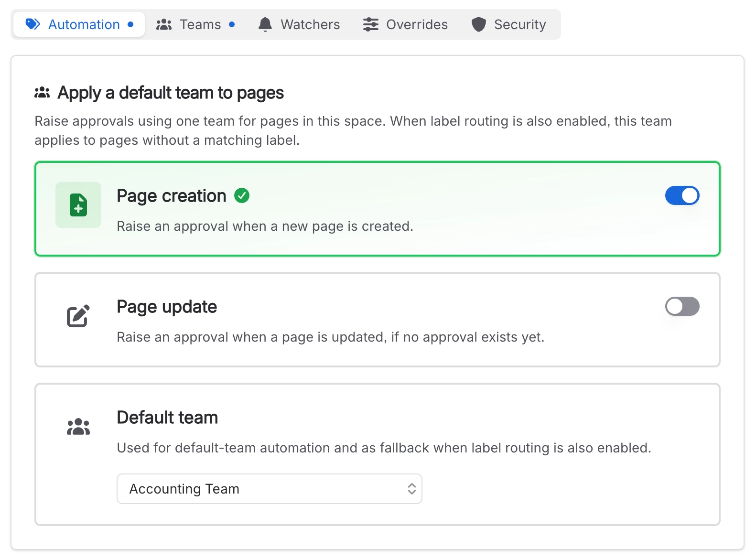The height and width of the screenshot is (559, 756).
Task: Open the Watchers tab
Action: click(x=299, y=24)
